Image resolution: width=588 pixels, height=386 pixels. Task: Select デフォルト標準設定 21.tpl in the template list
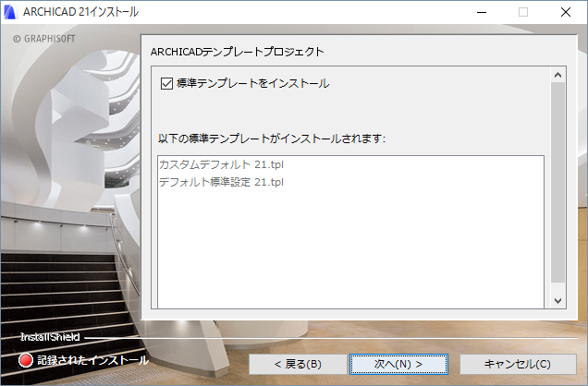point(221,182)
